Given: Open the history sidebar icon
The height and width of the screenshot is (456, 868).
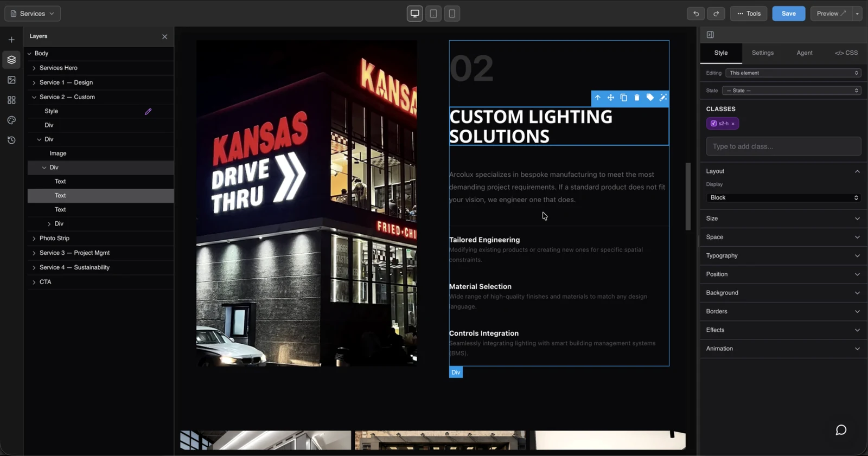Looking at the screenshot, I should pos(11,140).
